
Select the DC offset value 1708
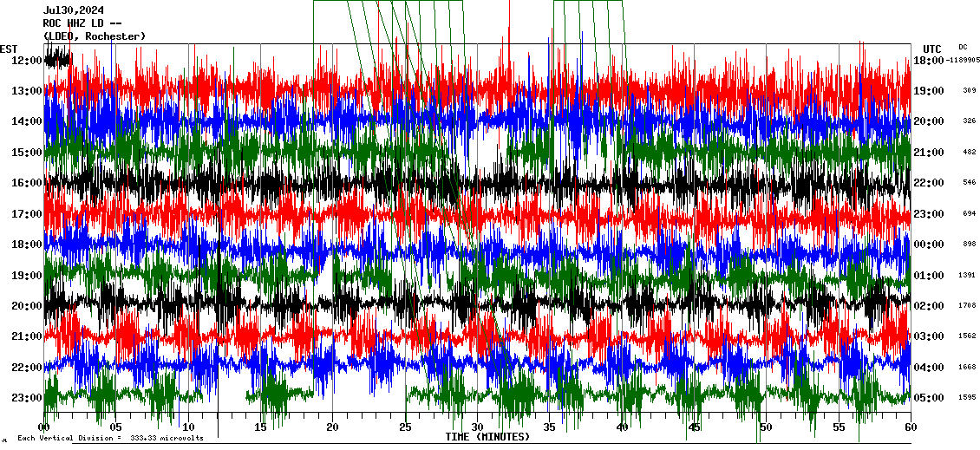click(x=968, y=306)
